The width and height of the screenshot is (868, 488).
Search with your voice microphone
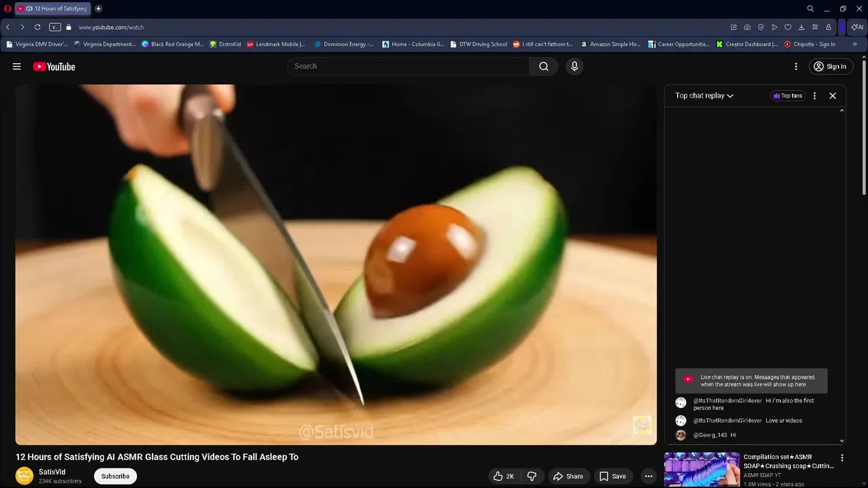pos(574,66)
